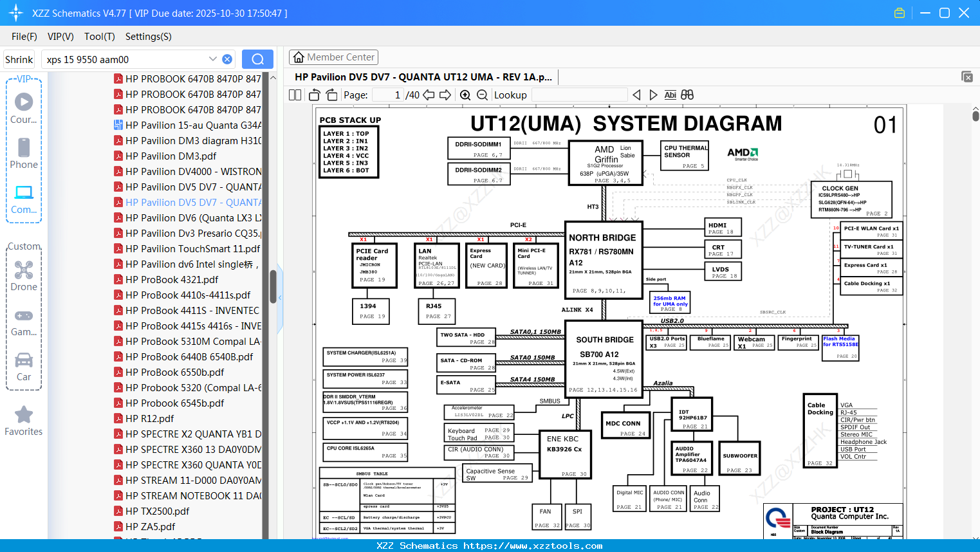The height and width of the screenshot is (552, 980).
Task: Focus the page number field
Action: tap(389, 95)
